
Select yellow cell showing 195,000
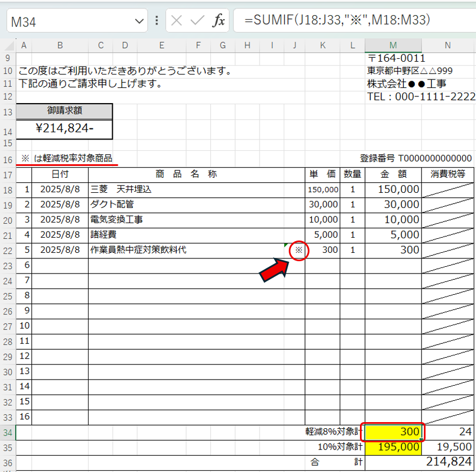(x=393, y=447)
